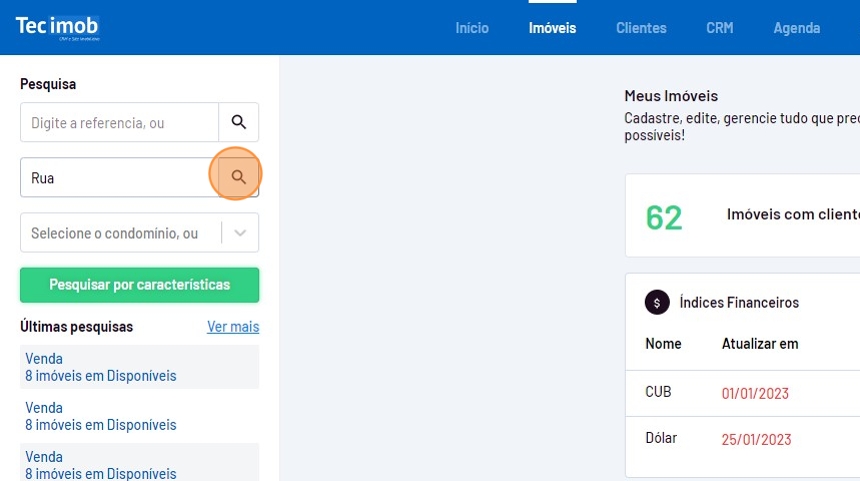The width and height of the screenshot is (860, 481).
Task: Expand the condomínio dropdown chevron
Action: pos(240,233)
